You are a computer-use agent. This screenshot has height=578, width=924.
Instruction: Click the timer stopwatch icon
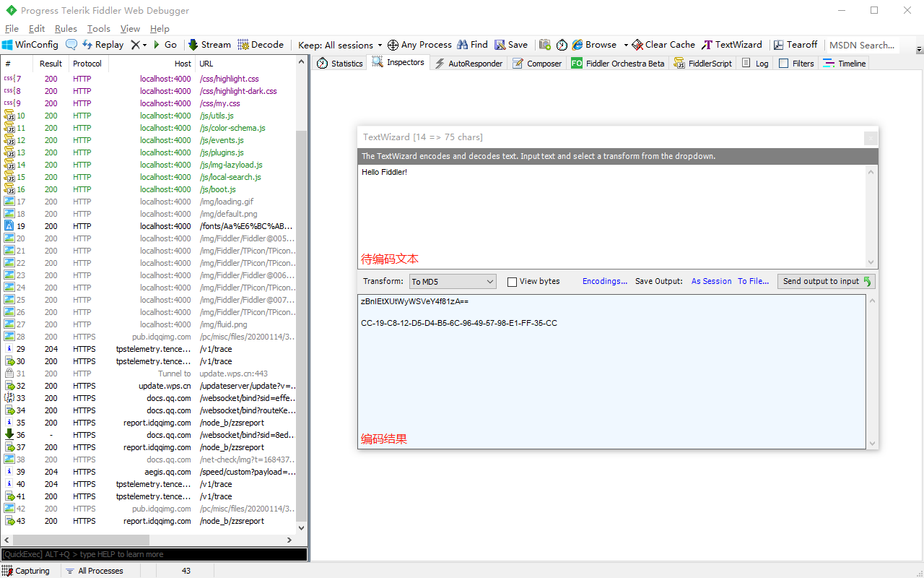click(x=562, y=45)
